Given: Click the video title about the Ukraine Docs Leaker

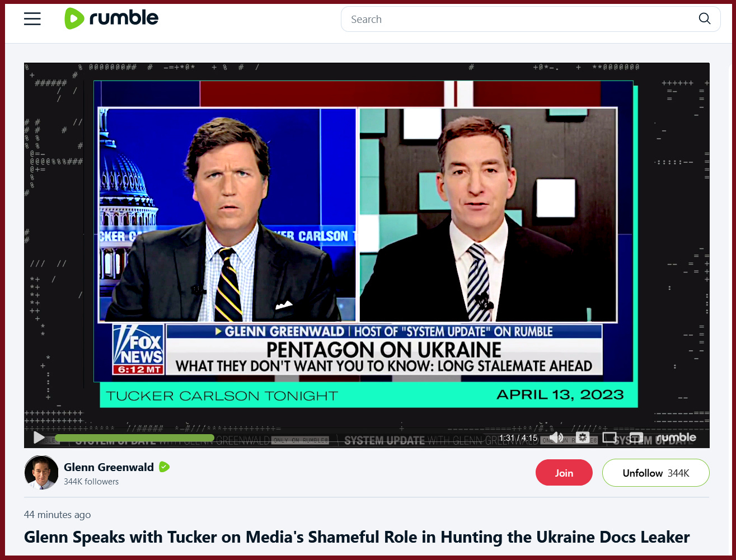Looking at the screenshot, I should pos(357,537).
